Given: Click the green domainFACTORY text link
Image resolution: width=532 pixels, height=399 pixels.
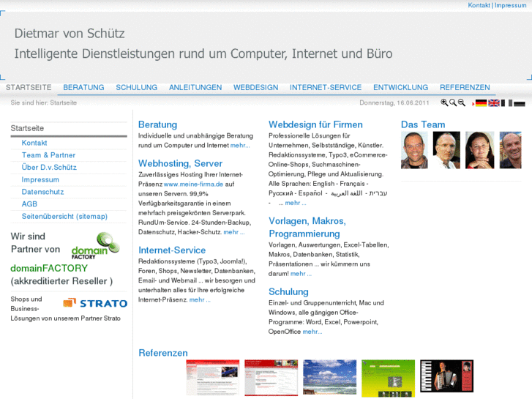Looking at the screenshot, I should pos(49,268).
